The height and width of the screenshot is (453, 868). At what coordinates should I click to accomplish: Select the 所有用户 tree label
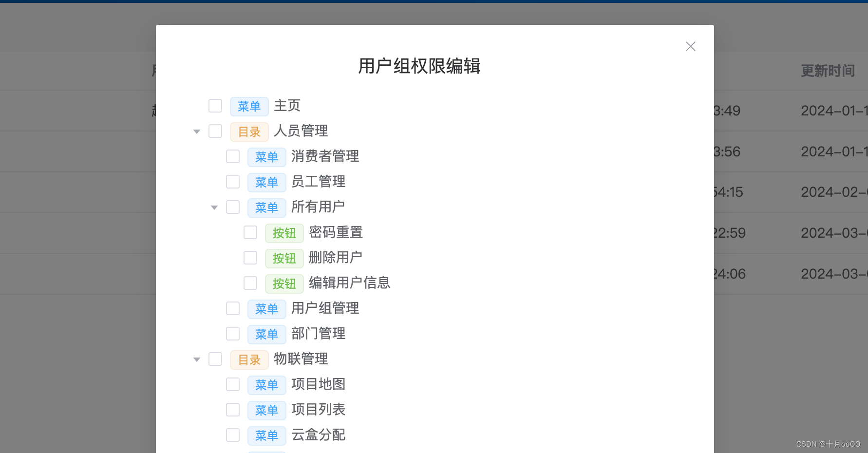tap(318, 207)
